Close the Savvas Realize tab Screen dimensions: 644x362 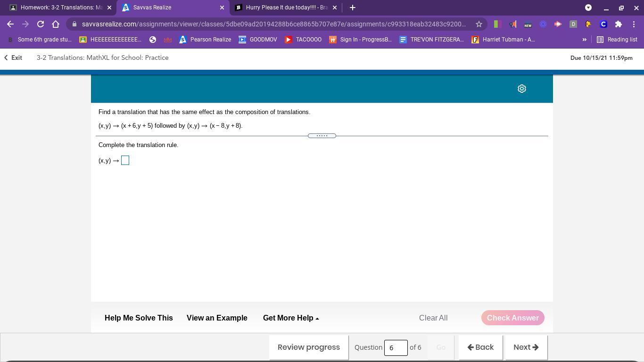coord(222,8)
